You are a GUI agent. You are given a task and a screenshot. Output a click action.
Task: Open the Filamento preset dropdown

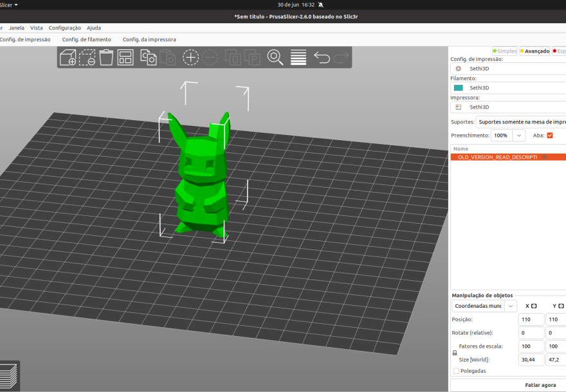508,87
